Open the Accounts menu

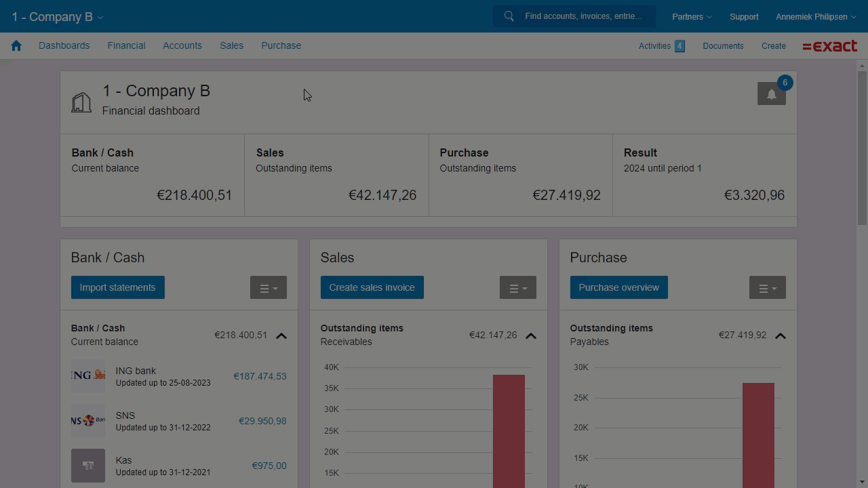click(182, 45)
